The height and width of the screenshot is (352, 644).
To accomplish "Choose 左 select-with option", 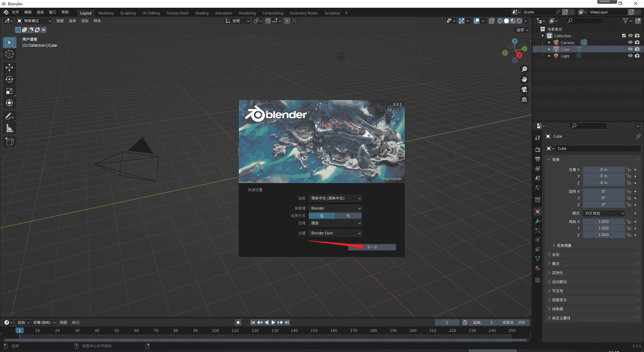I will [322, 216].
